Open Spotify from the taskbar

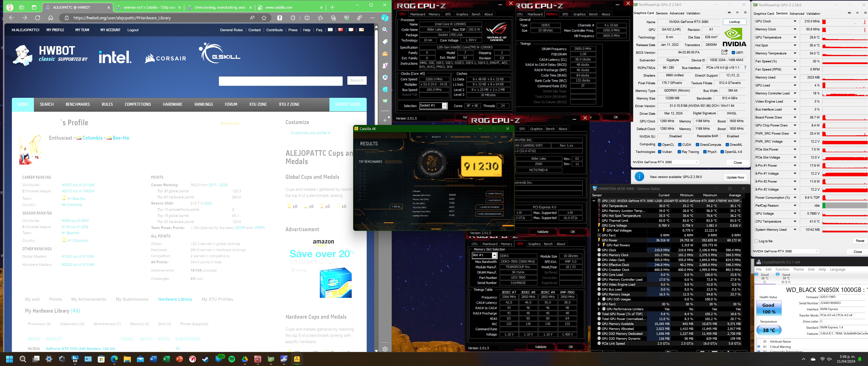[232, 359]
